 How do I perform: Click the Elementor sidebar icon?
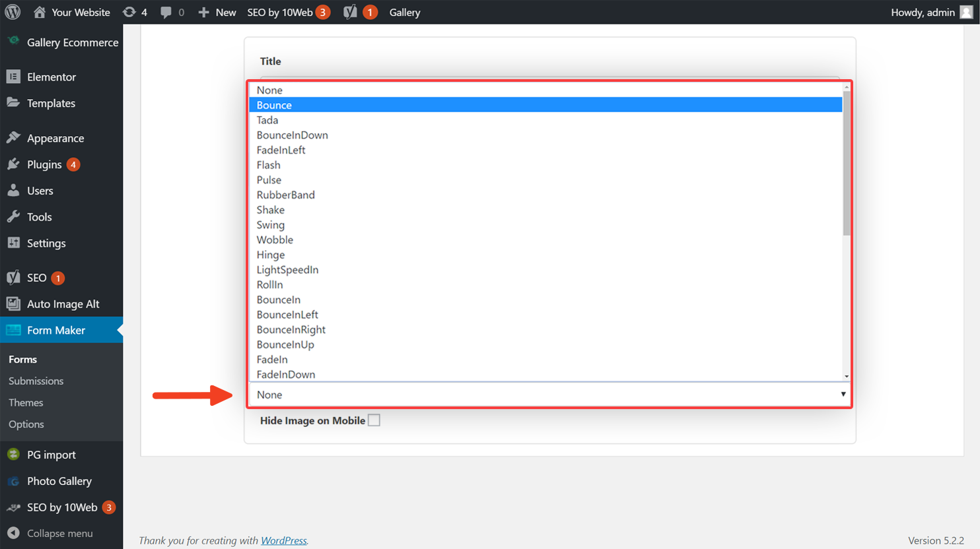point(13,77)
